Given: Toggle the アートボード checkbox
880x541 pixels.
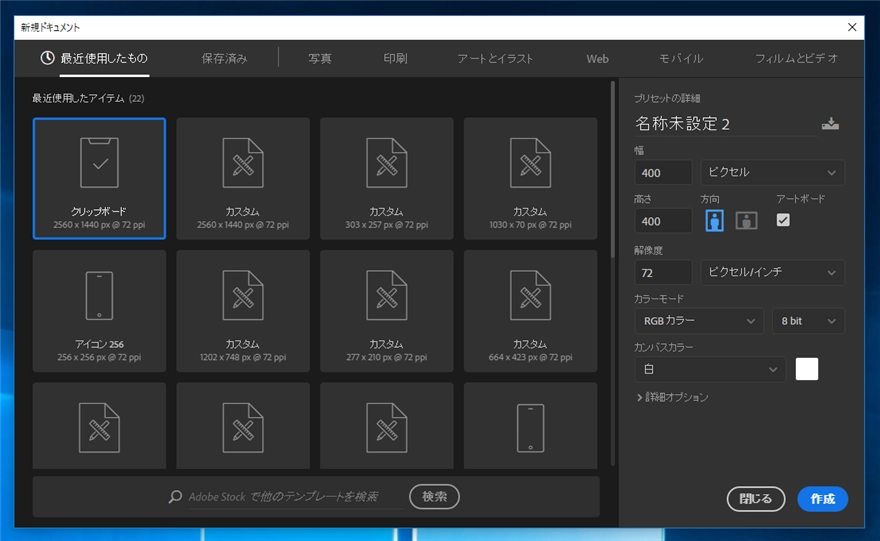Looking at the screenshot, I should tap(783, 220).
